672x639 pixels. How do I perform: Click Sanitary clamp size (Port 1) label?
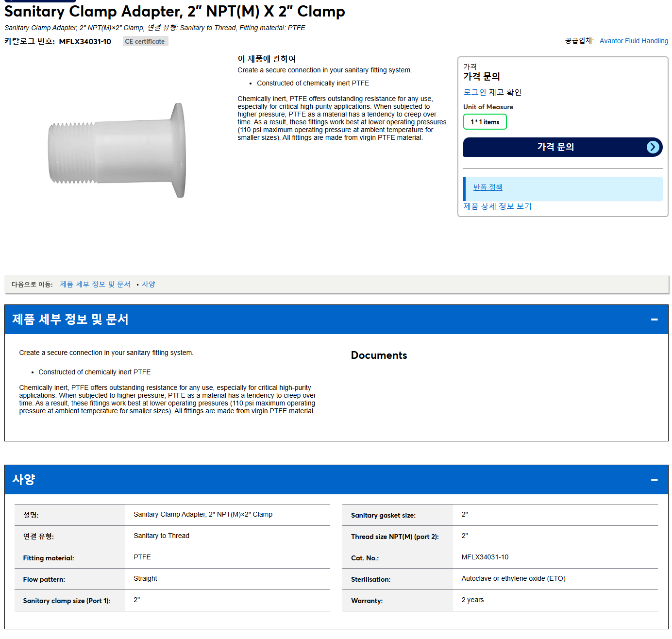(x=67, y=601)
